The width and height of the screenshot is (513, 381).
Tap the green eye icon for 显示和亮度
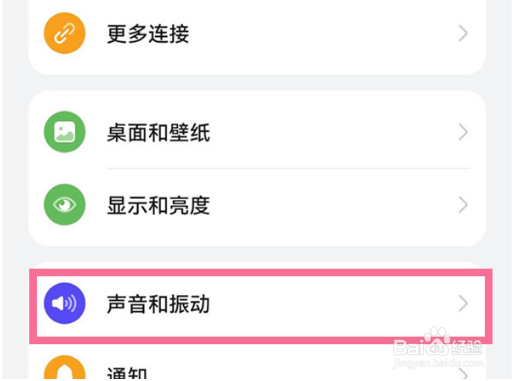pos(65,204)
